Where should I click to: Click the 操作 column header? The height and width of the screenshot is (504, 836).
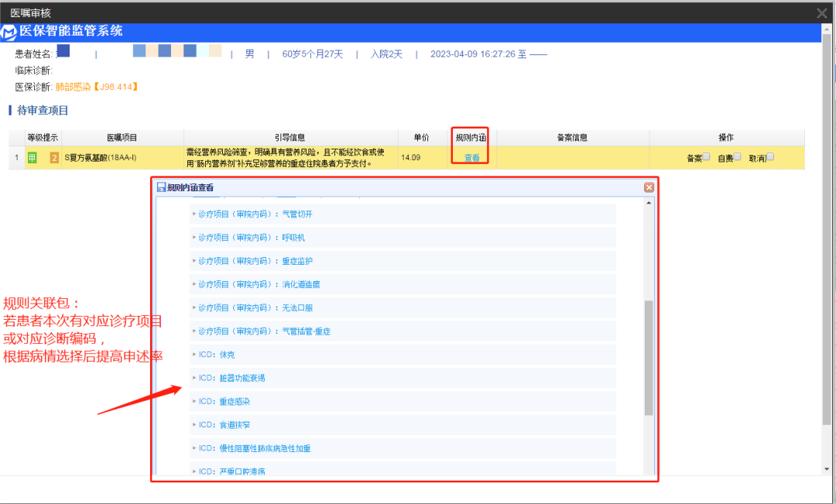tap(726, 138)
